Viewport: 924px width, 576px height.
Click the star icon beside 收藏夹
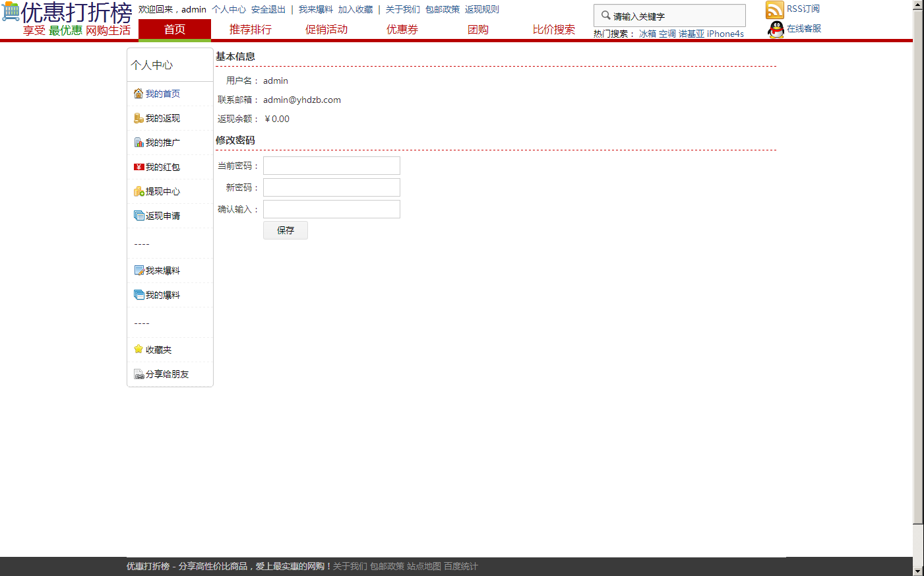139,349
